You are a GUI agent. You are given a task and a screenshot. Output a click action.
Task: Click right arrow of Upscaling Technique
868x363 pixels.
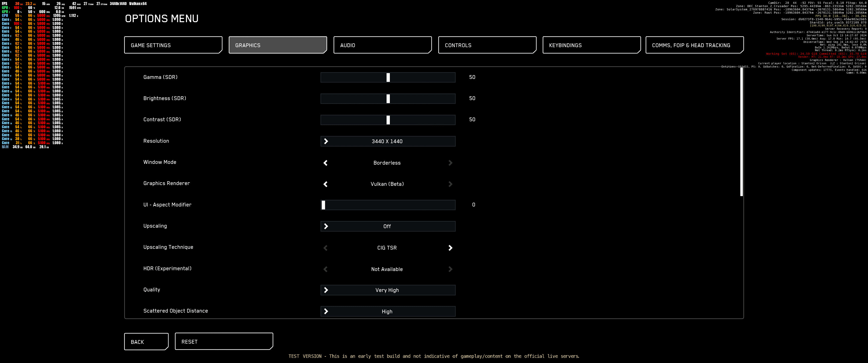450,248
